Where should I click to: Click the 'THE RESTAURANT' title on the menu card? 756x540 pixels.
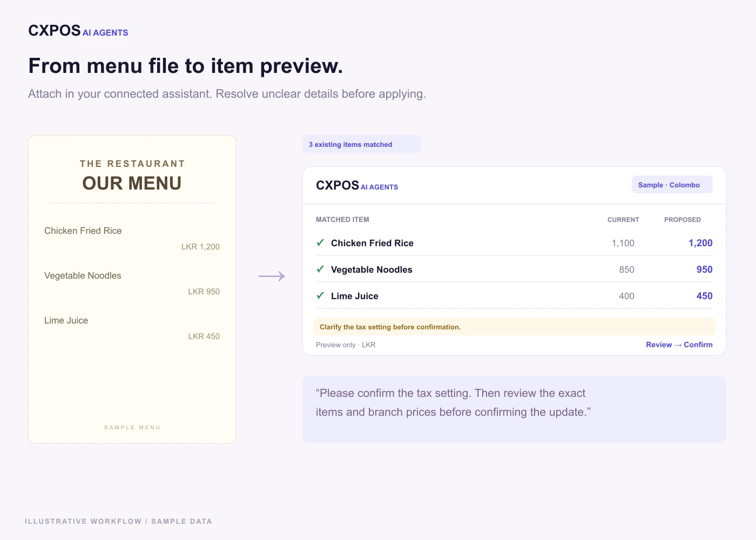pos(132,164)
